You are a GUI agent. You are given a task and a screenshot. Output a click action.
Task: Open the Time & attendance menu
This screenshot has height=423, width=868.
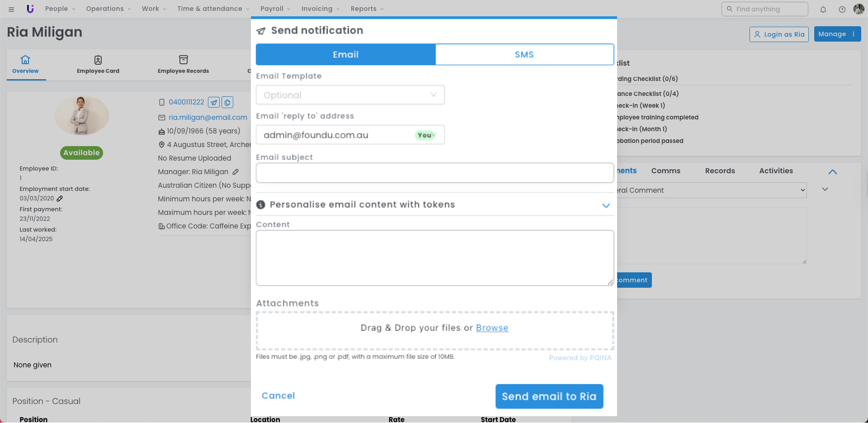click(212, 9)
